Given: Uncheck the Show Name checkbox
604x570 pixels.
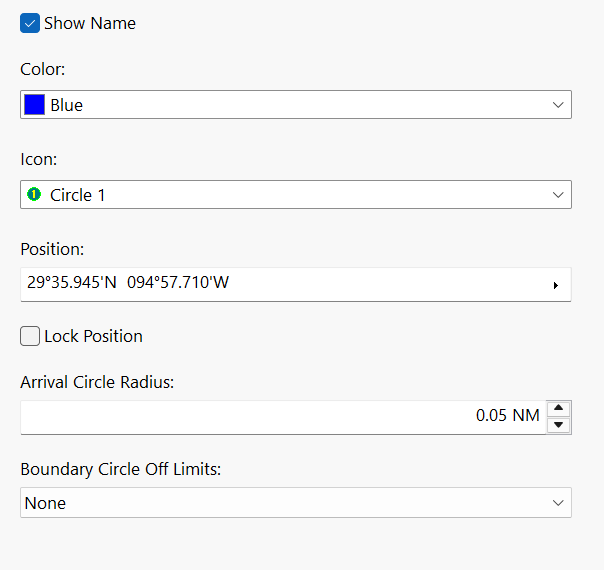Looking at the screenshot, I should click(x=30, y=23).
